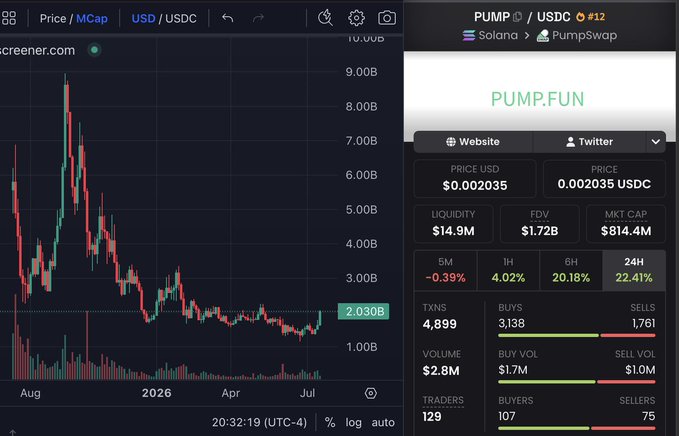
Task: Open time axis settings hexagon icon
Action: pos(371,393)
